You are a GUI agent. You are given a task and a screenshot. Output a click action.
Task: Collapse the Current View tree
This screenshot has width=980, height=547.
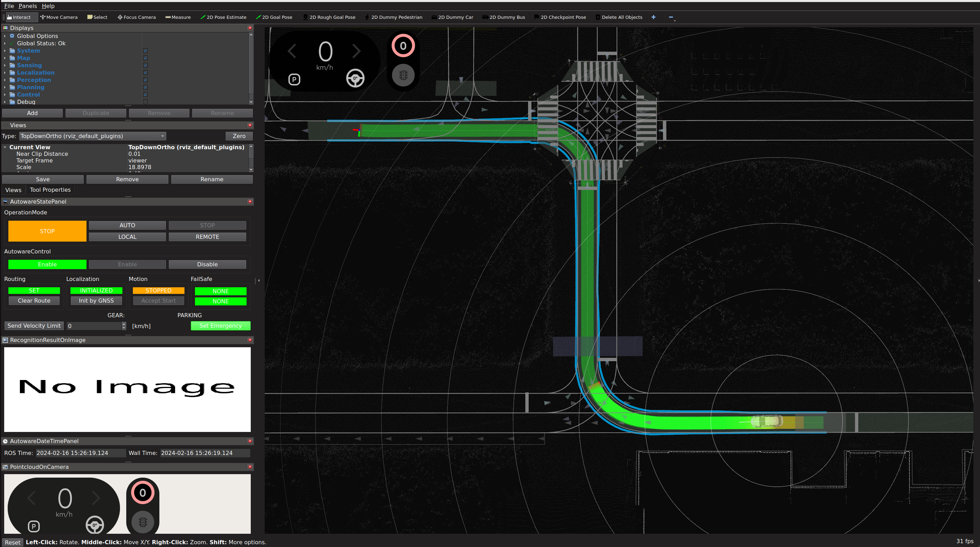click(x=5, y=147)
